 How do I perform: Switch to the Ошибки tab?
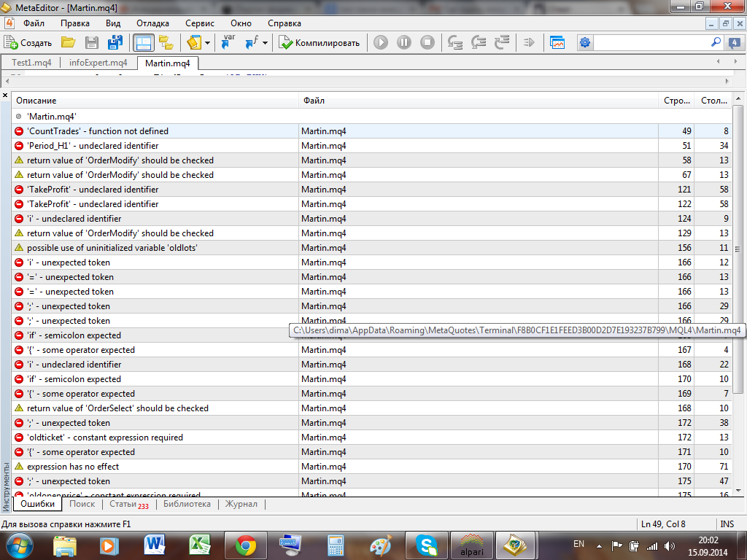pyautogui.click(x=38, y=504)
